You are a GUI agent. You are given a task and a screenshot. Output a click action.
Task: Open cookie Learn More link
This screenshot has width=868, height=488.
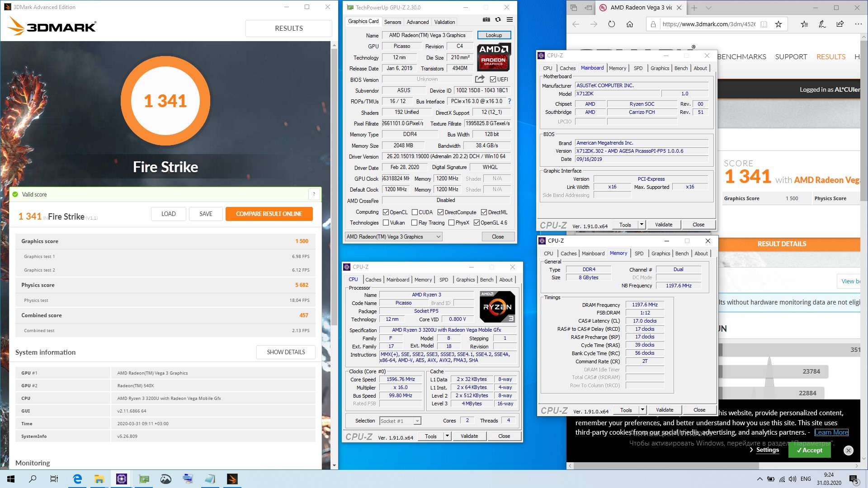pos(831,432)
